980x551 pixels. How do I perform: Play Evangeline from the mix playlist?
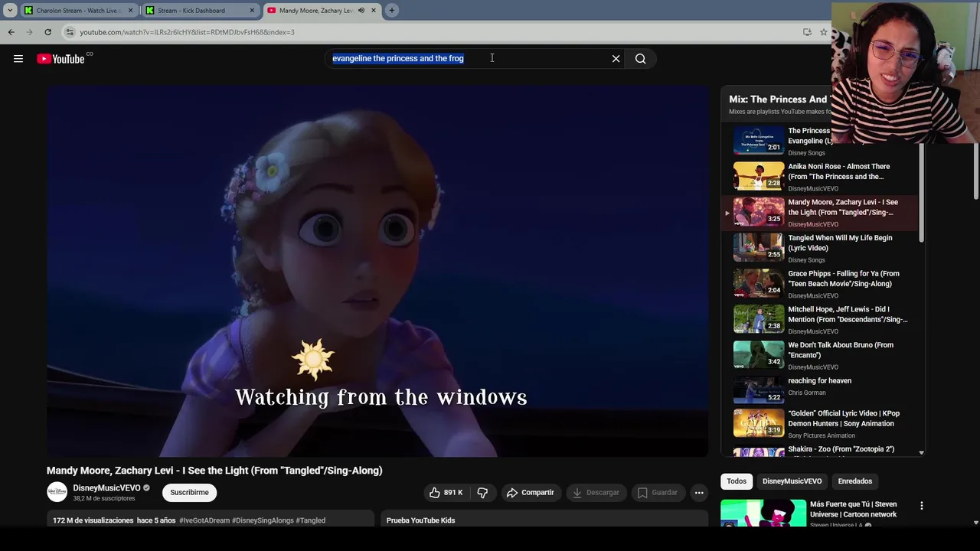tap(819, 141)
